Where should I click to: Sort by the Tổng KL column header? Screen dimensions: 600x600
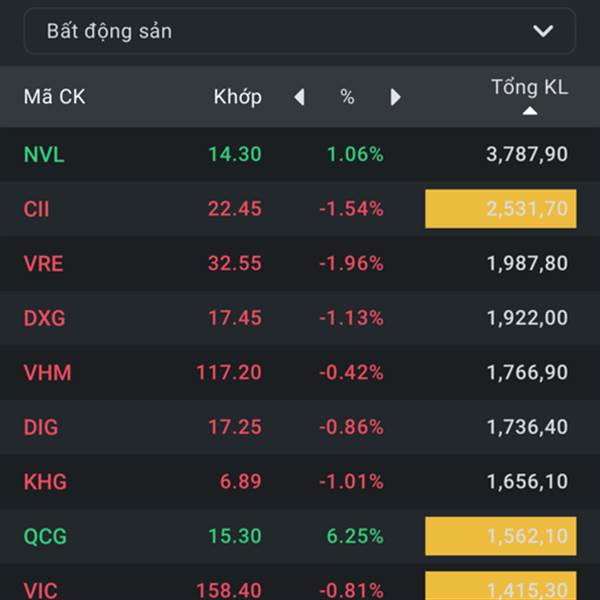point(529,87)
